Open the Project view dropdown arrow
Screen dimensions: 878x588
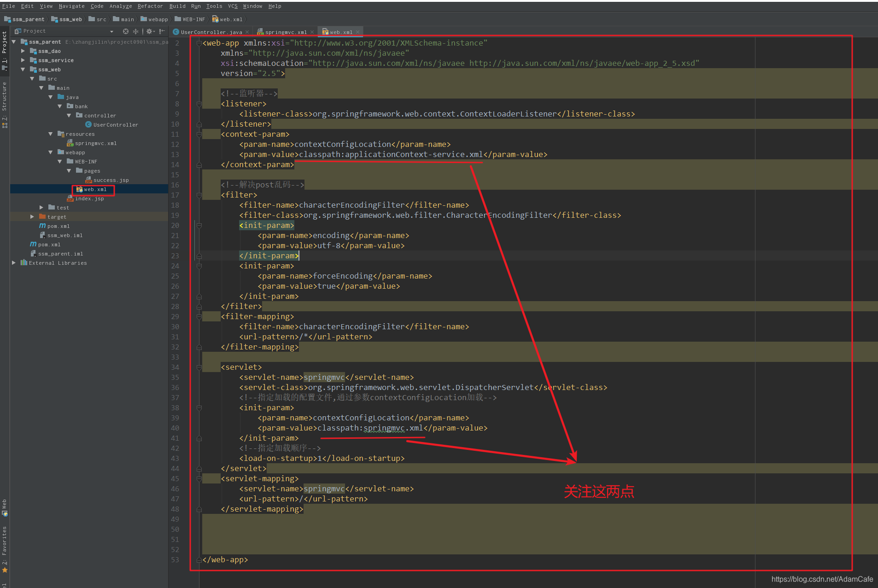[111, 31]
